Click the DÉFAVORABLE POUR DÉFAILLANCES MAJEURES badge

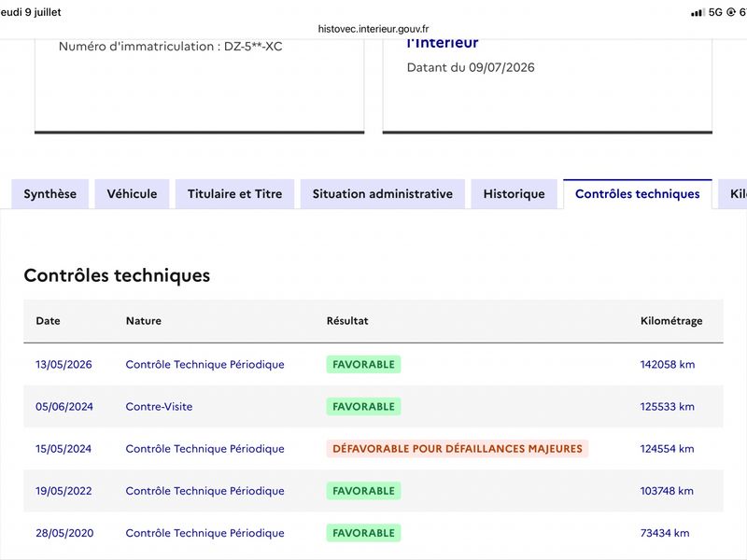pos(458,449)
